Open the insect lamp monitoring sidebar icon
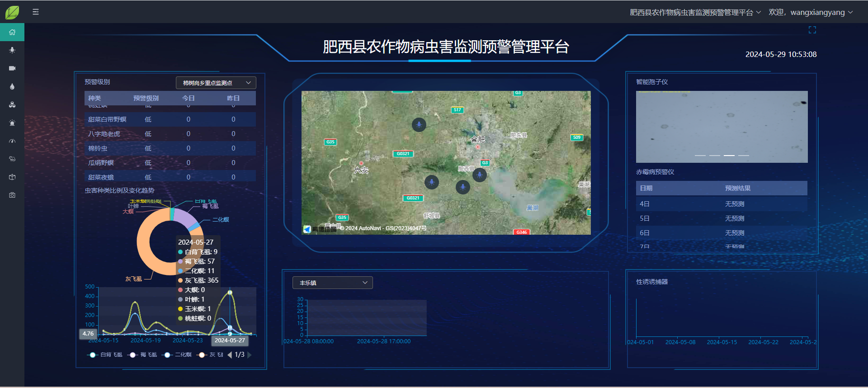868x388 pixels. [12, 50]
